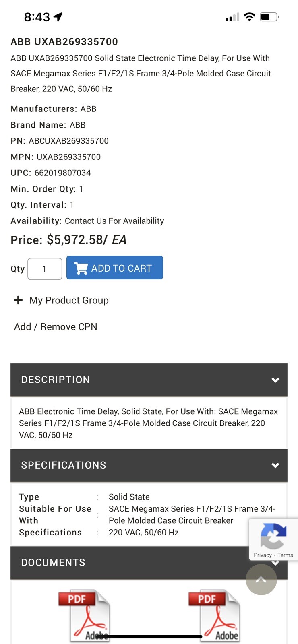298x644 pixels.
Task: Open the first PDF document icon
Action: click(x=89, y=615)
